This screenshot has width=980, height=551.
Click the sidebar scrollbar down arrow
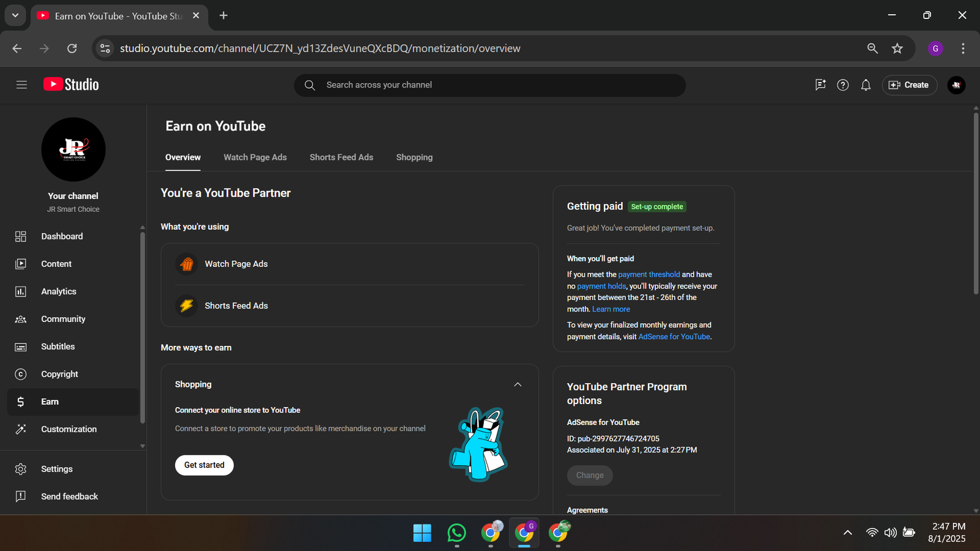(143, 446)
